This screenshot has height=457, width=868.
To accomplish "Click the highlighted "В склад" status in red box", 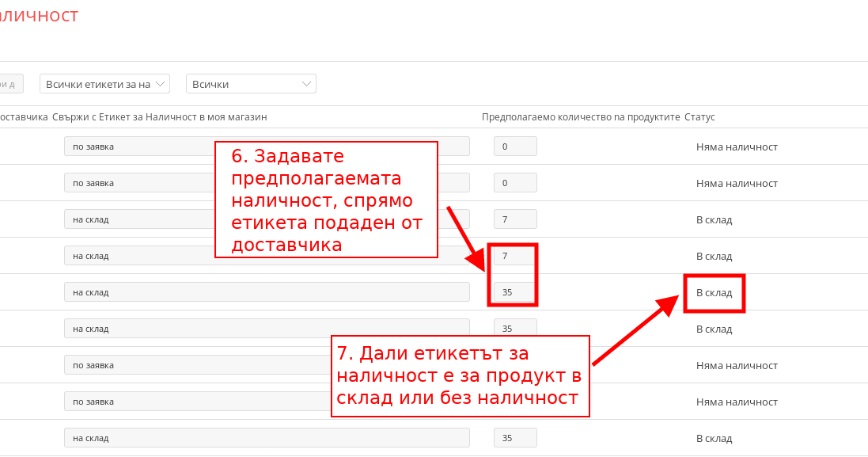I will coord(714,293).
